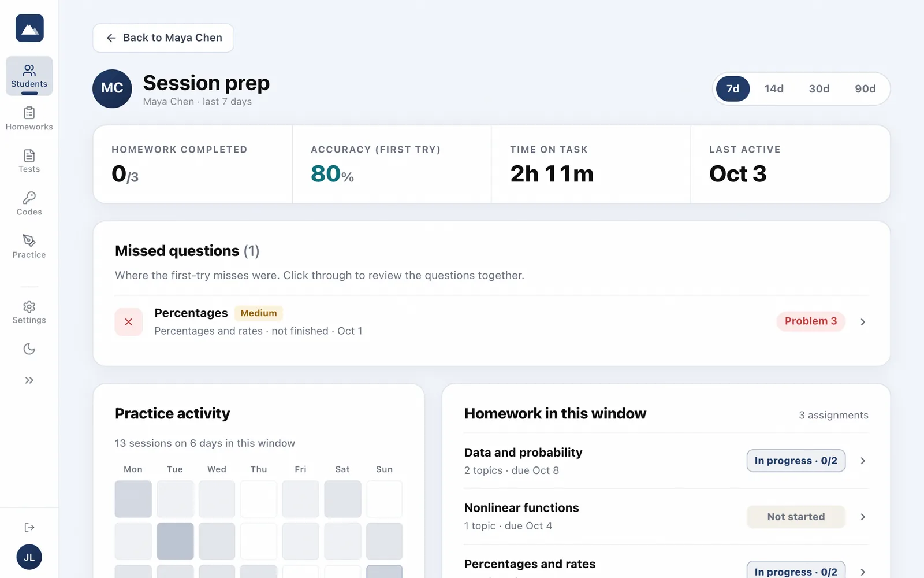
Task: Click the mountain app logo
Action: pyautogui.click(x=29, y=28)
